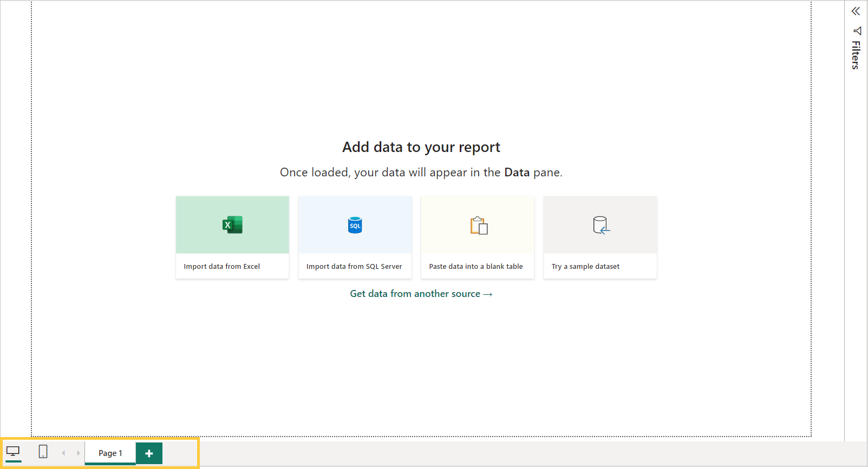The height and width of the screenshot is (469, 868).
Task: Switch to mobile layout view
Action: point(43,452)
